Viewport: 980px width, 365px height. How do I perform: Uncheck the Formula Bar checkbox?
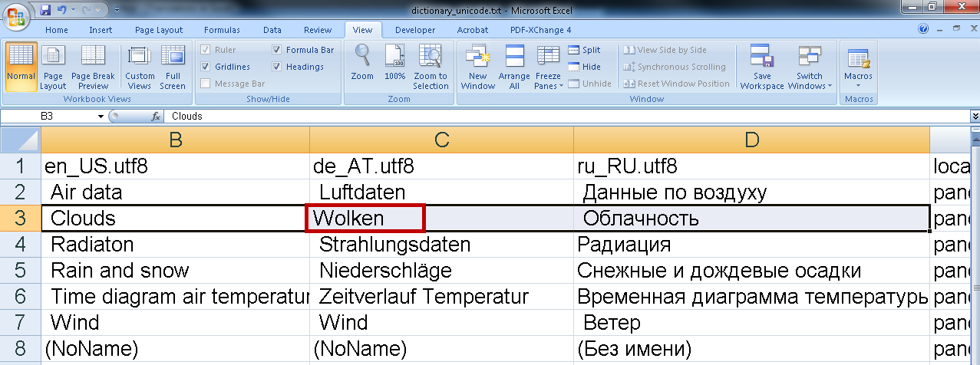pyautogui.click(x=277, y=50)
